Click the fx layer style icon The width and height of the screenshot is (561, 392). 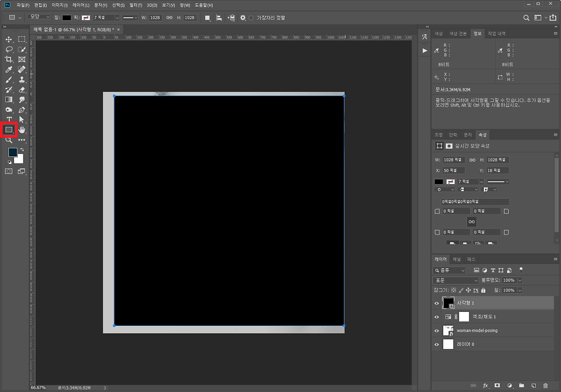pyautogui.click(x=485, y=385)
